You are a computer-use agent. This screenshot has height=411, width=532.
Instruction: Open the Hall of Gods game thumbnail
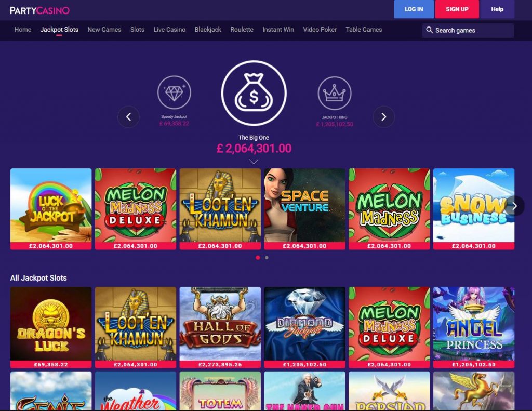click(x=220, y=327)
